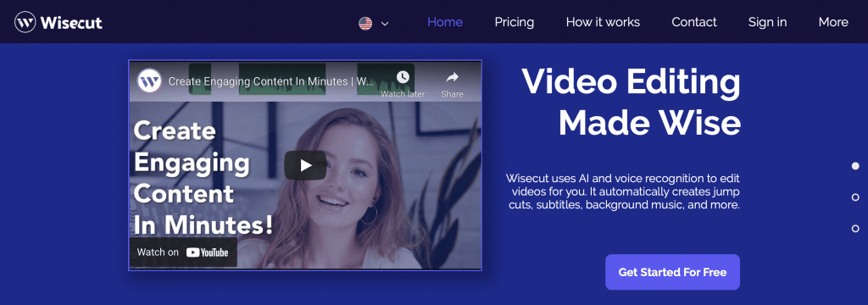Click Get Started For Free button
The image size is (868, 305).
click(x=672, y=272)
